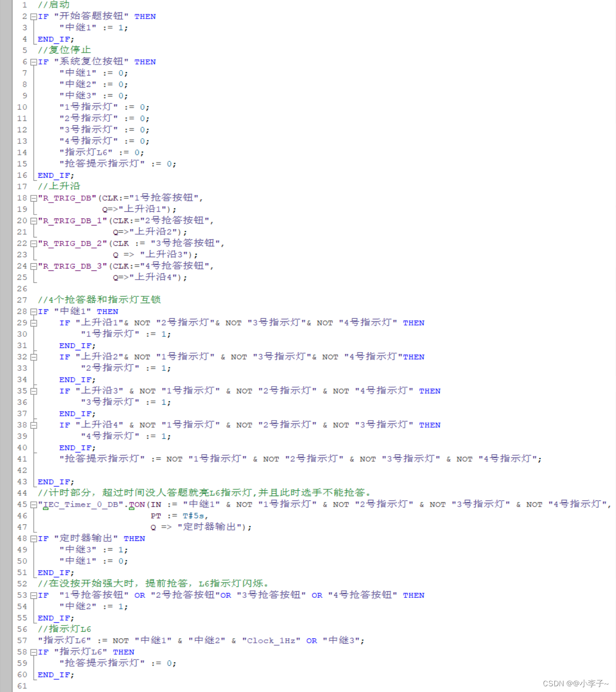Collapse the nested IF at line 38
The height and width of the screenshot is (692, 616).
[33, 425]
